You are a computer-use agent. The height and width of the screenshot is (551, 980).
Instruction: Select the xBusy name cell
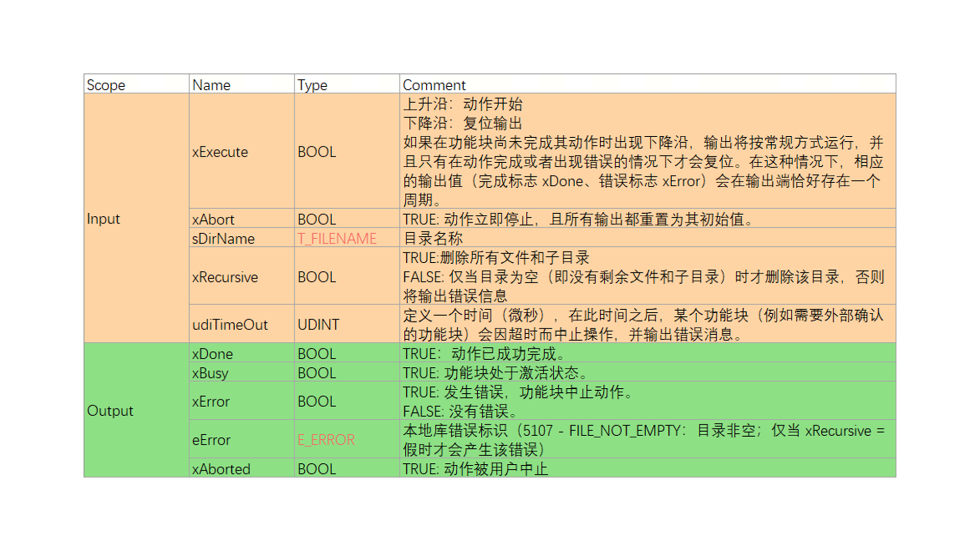[210, 373]
